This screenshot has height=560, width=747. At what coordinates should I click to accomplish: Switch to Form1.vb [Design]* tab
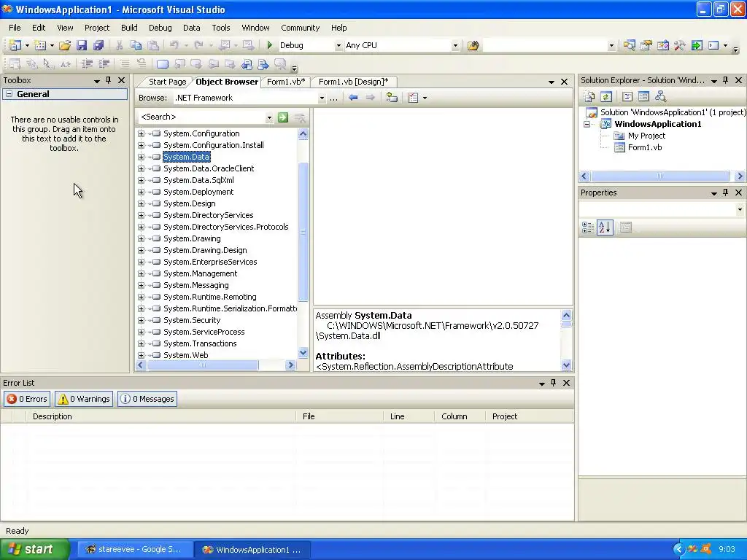click(354, 82)
